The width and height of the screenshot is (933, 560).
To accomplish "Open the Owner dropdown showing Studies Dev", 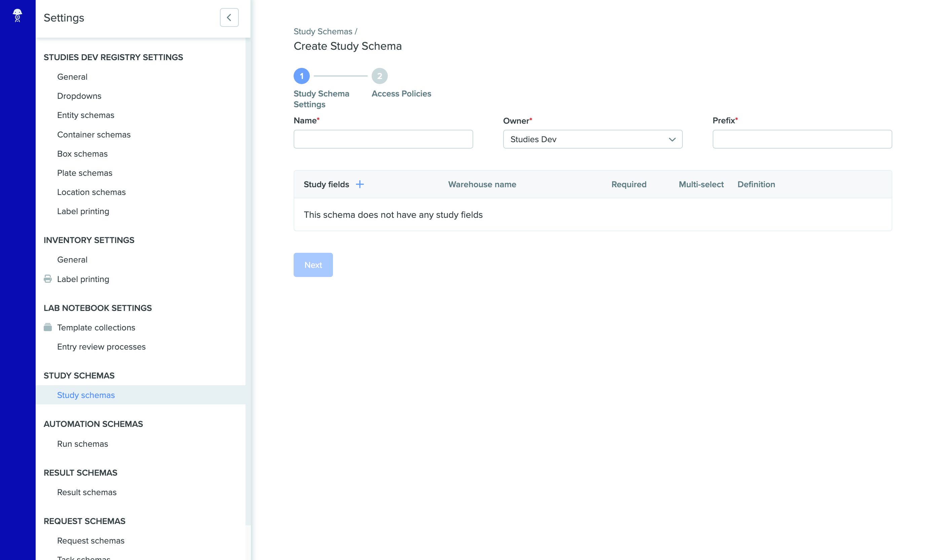I will [592, 139].
